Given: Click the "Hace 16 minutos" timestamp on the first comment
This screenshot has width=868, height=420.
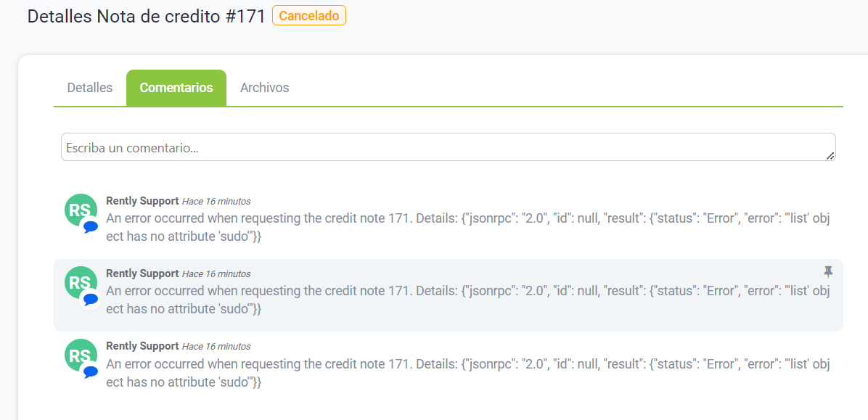Looking at the screenshot, I should point(216,202).
